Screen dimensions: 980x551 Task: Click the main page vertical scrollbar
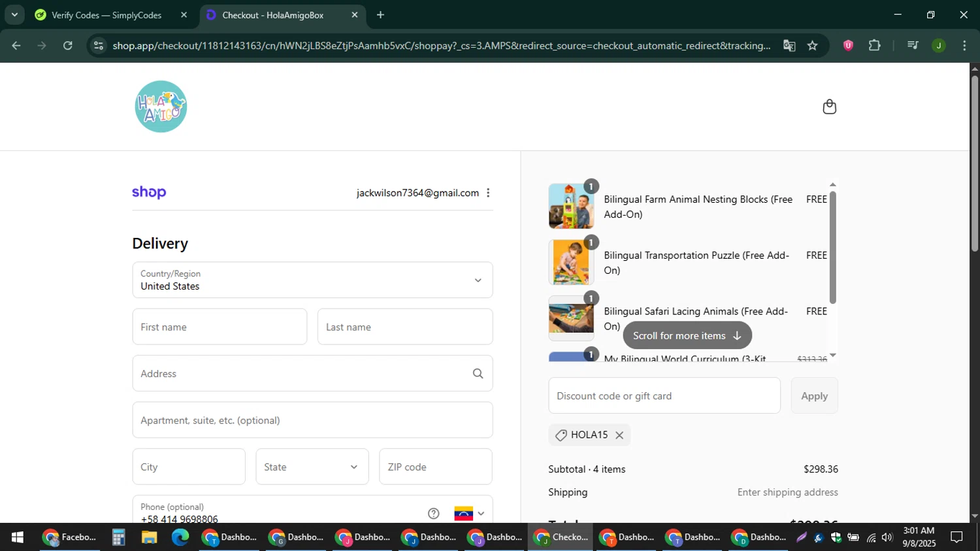975,163
